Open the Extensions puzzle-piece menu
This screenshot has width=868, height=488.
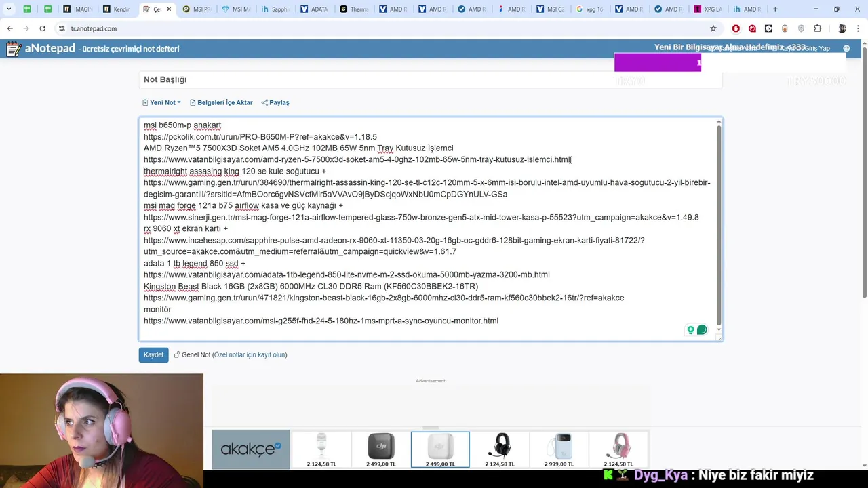pyautogui.click(x=817, y=28)
